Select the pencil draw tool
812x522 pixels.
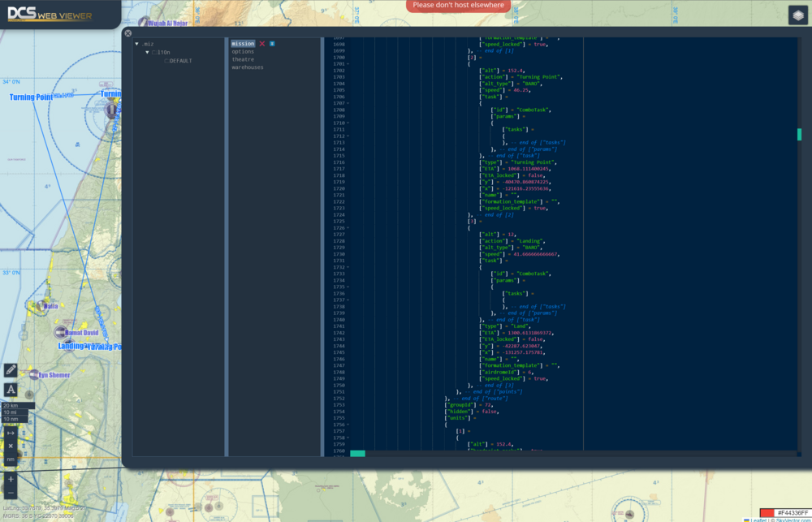11,370
